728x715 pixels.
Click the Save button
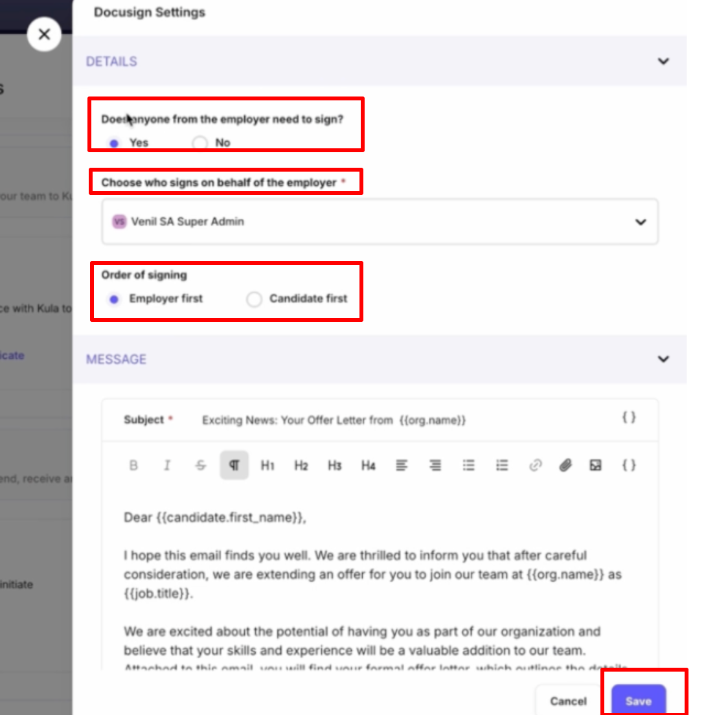639,701
